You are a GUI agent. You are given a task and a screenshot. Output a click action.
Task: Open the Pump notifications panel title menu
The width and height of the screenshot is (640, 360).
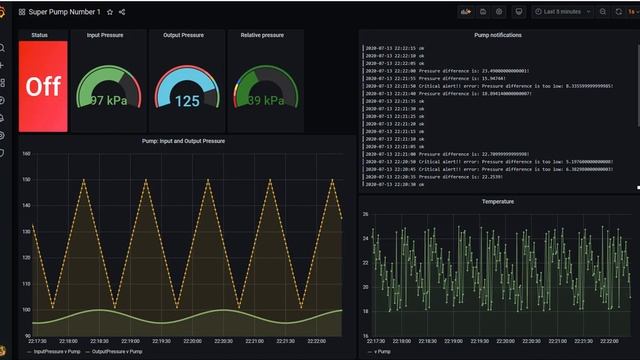498,35
